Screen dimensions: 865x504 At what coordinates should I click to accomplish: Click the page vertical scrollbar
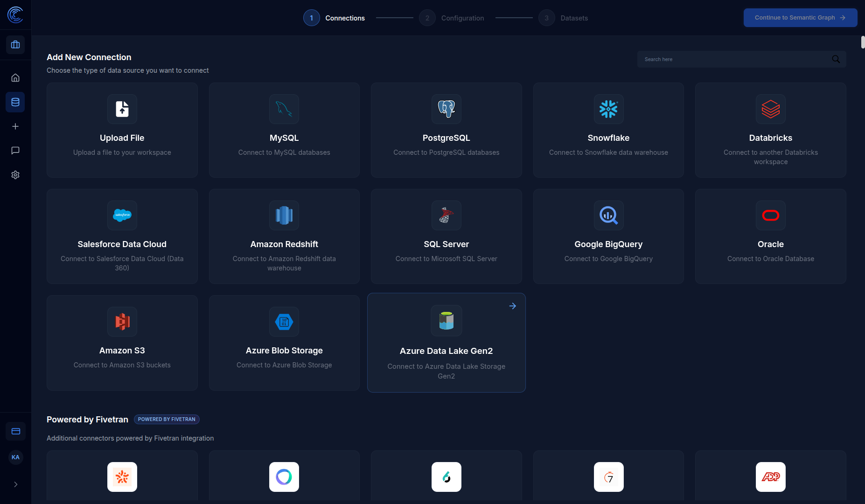pyautogui.click(x=863, y=42)
